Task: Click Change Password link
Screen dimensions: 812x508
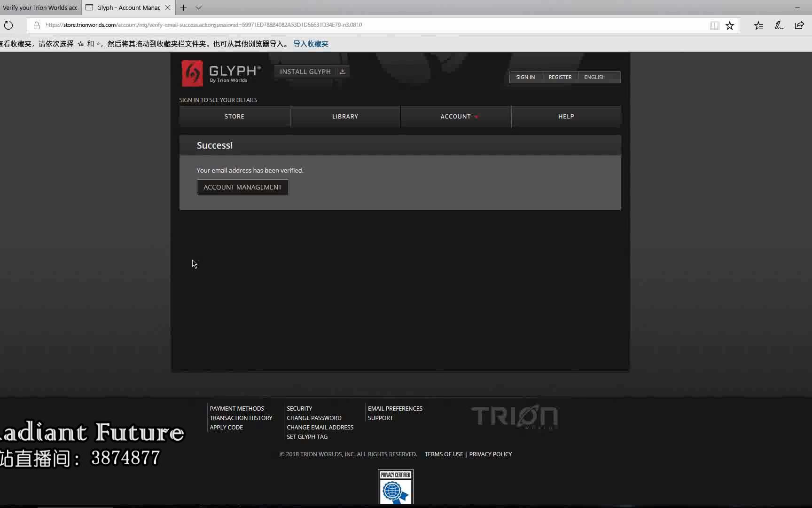Action: pos(314,418)
